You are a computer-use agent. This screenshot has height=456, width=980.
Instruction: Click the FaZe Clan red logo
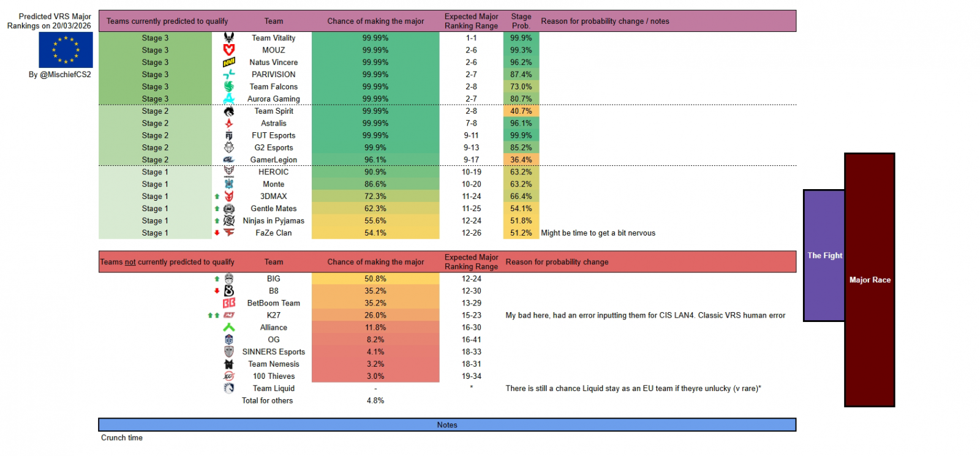[x=228, y=233]
